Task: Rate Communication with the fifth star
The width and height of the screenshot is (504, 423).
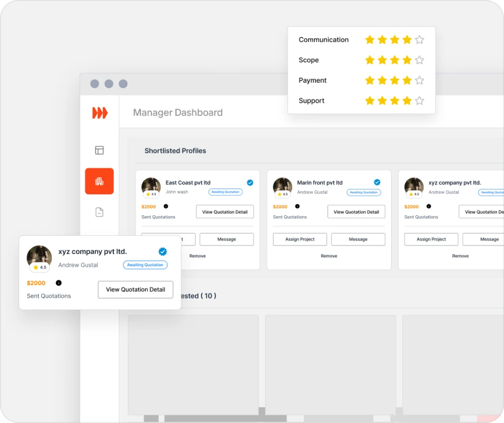Action: coord(420,39)
